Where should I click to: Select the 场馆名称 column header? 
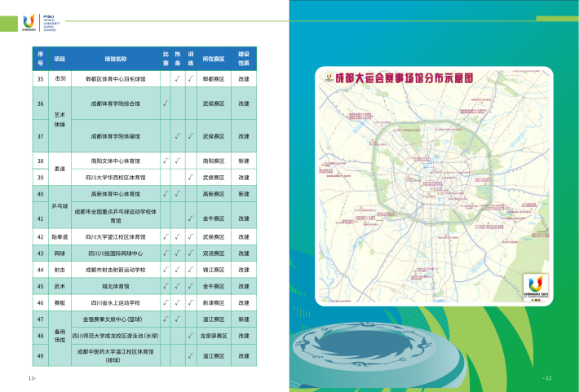[x=115, y=59]
